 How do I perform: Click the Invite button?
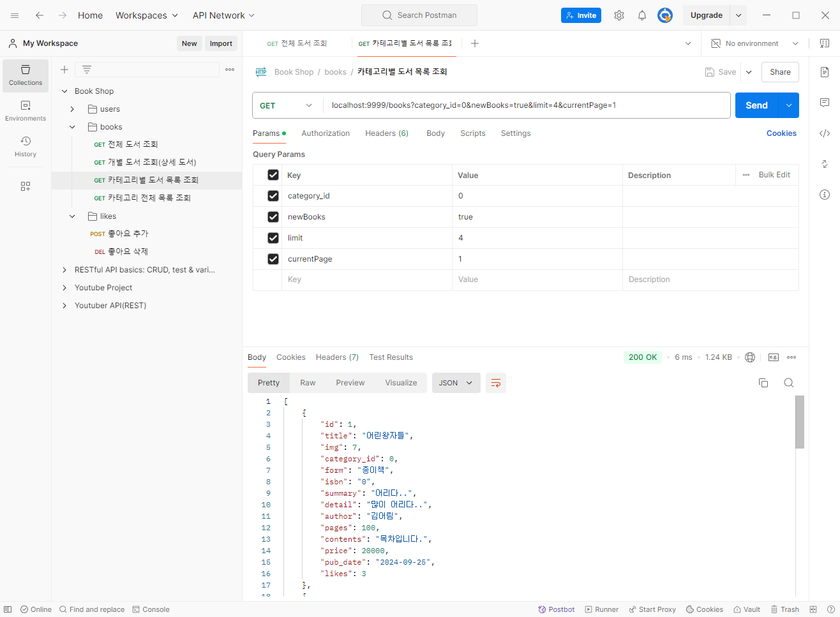click(x=581, y=15)
